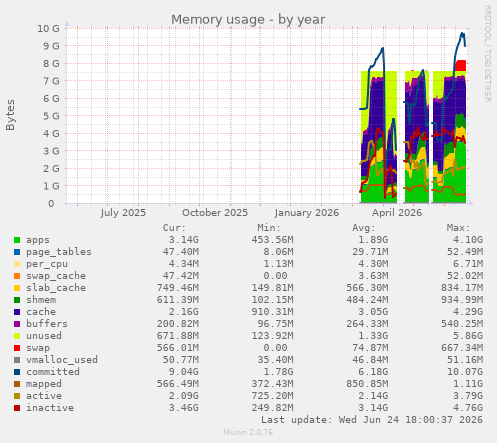
Task: Click the buffers legend color swatch
Action: click(17, 324)
